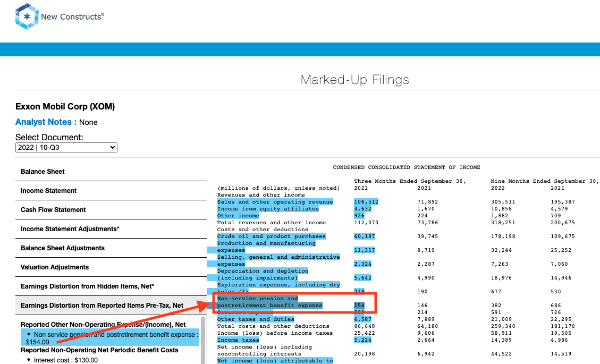Click the Analyst Notes link

point(43,122)
